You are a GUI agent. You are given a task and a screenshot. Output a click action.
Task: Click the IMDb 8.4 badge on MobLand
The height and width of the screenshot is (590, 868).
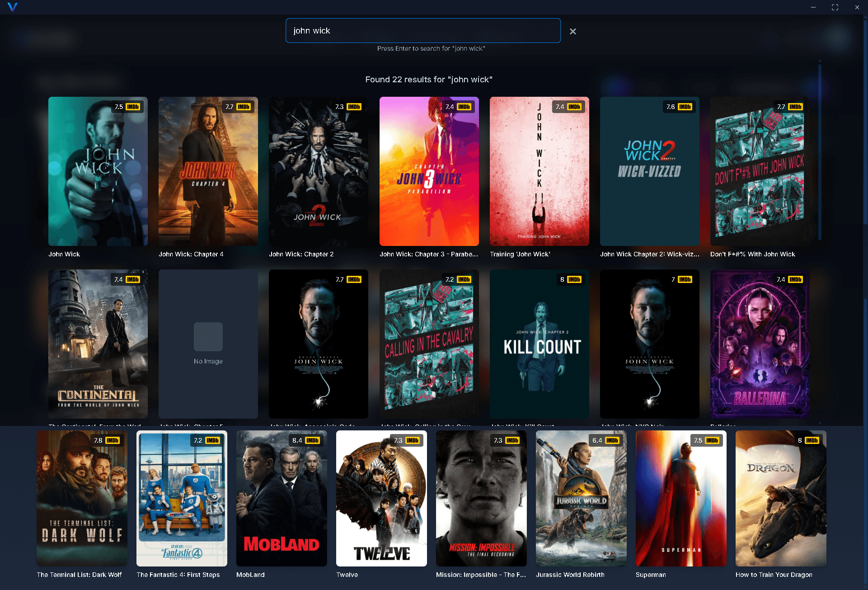coord(306,440)
